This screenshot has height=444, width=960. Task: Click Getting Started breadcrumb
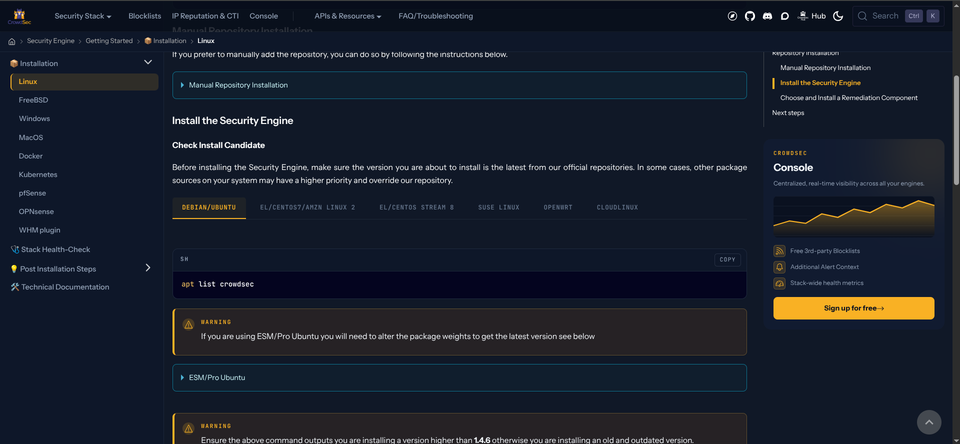tap(109, 41)
